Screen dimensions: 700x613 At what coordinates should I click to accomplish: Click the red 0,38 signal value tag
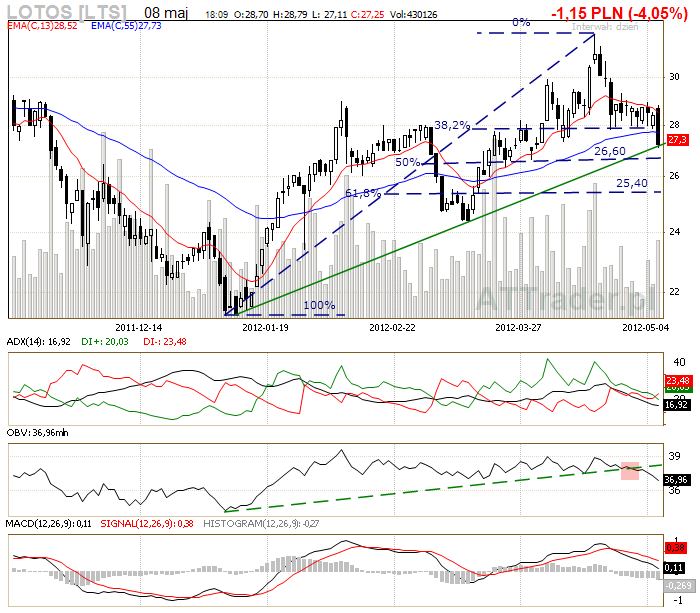[x=675, y=547]
